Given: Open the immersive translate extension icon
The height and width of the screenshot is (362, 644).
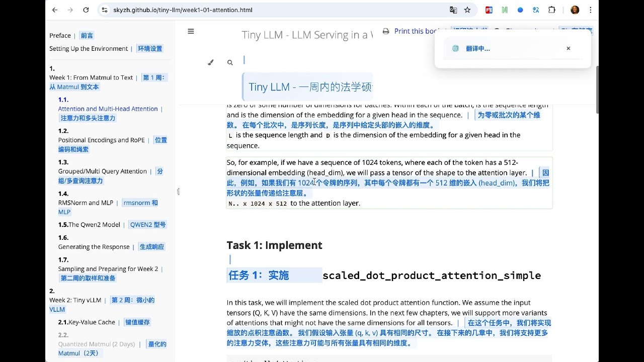Looking at the screenshot, I should pos(536,10).
